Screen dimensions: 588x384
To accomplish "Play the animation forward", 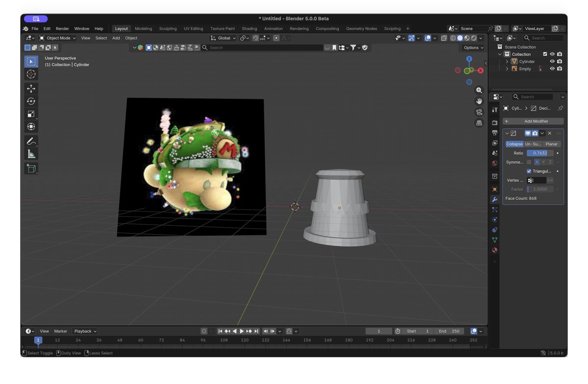I will point(242,331).
